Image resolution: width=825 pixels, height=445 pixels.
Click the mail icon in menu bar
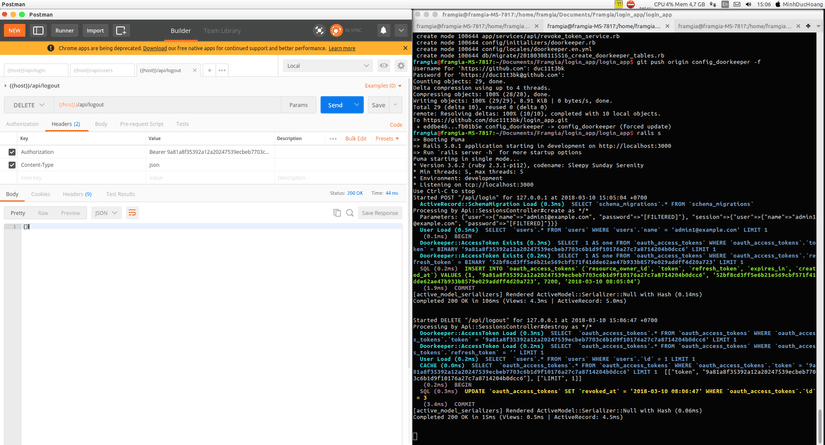[x=737, y=4]
